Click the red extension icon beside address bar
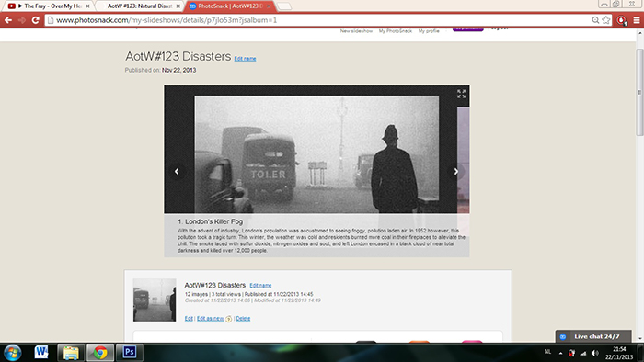Viewport: 644px width, 362px height. pos(621,20)
